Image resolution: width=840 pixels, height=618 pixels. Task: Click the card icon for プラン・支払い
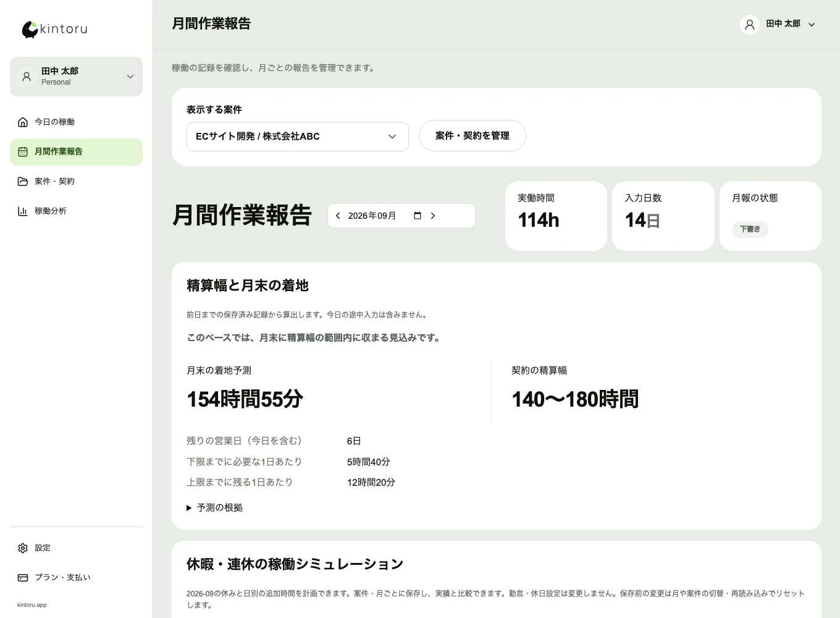point(23,577)
